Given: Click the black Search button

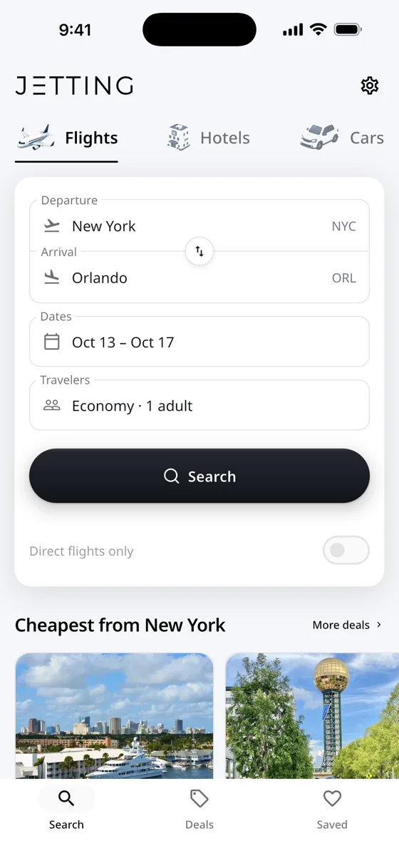Looking at the screenshot, I should tap(199, 476).
